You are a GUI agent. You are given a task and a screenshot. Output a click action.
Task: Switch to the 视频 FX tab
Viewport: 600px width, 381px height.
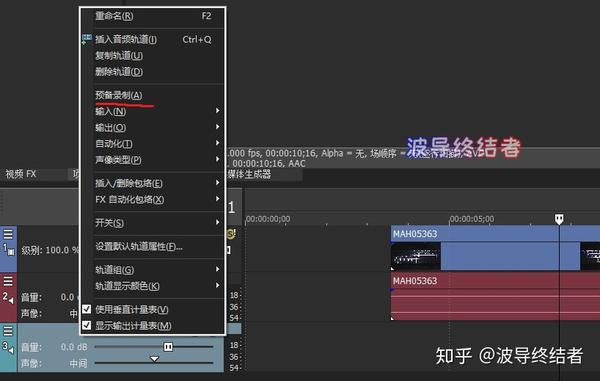click(21, 174)
